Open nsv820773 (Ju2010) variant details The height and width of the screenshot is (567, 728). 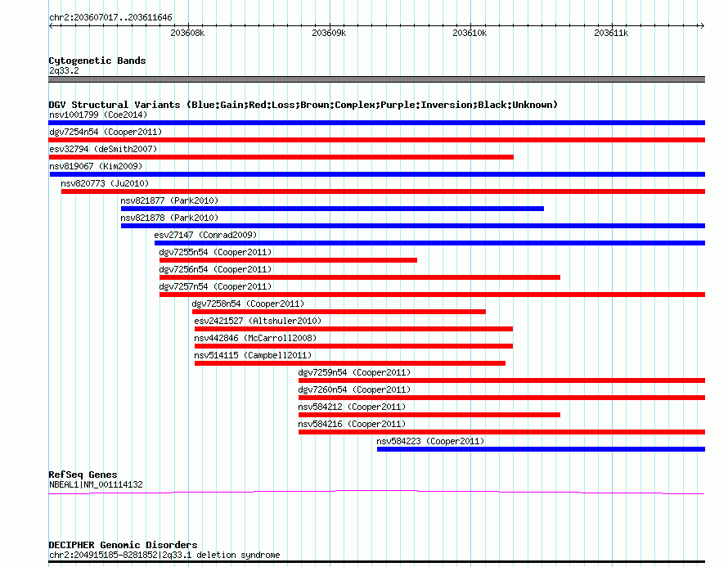coord(105,183)
